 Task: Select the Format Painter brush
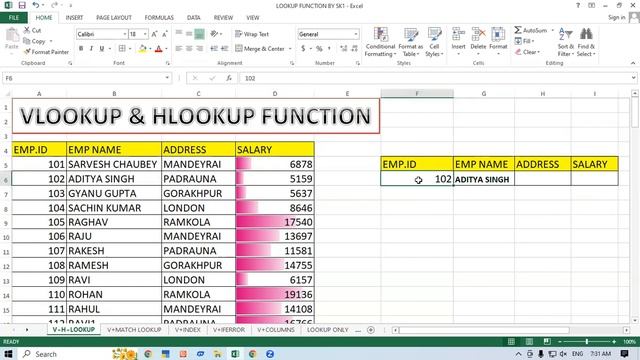tap(27, 52)
